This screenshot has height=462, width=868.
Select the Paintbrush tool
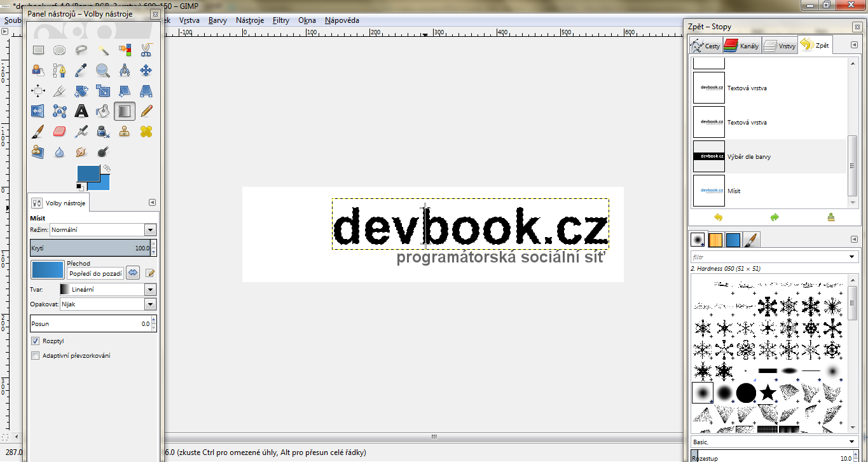38,132
